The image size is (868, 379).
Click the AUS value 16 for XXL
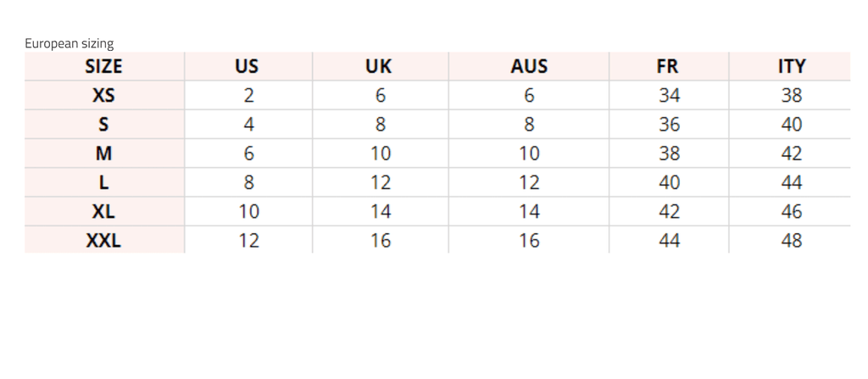click(529, 241)
